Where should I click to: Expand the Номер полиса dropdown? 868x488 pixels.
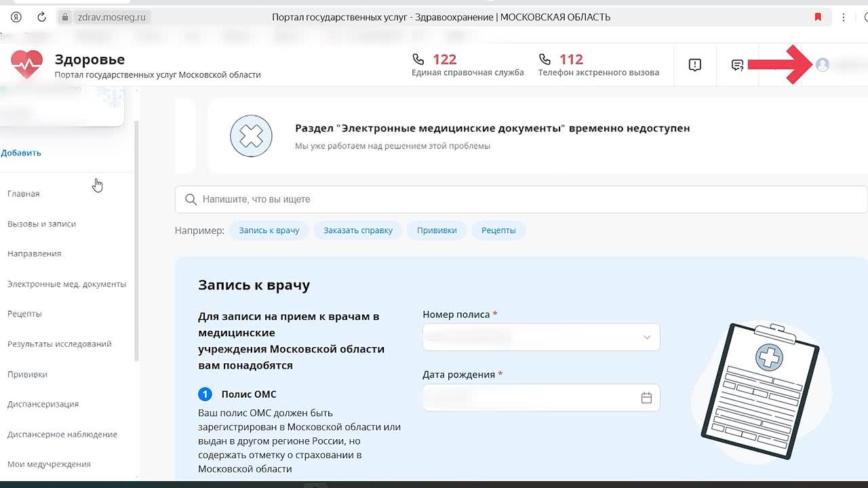[x=646, y=338]
